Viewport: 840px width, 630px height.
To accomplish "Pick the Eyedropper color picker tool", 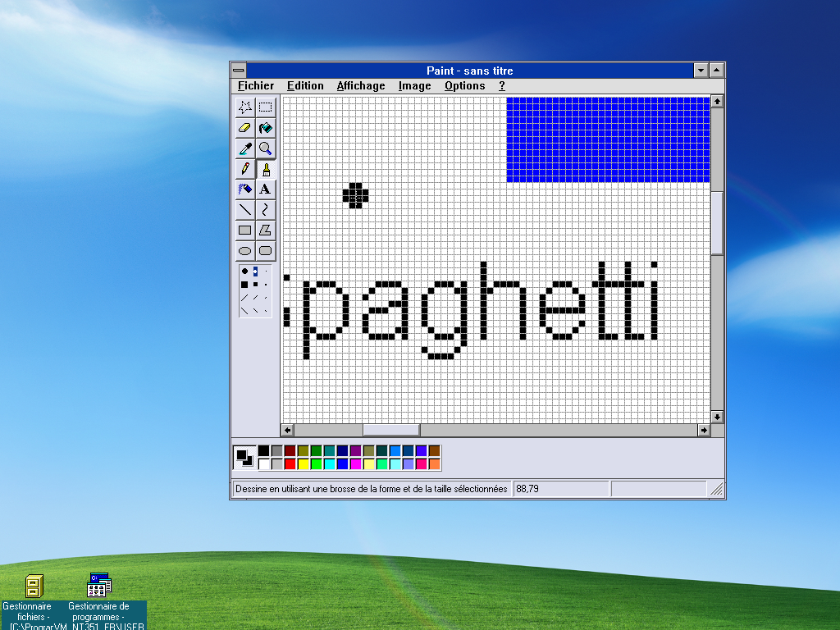I will [x=244, y=148].
